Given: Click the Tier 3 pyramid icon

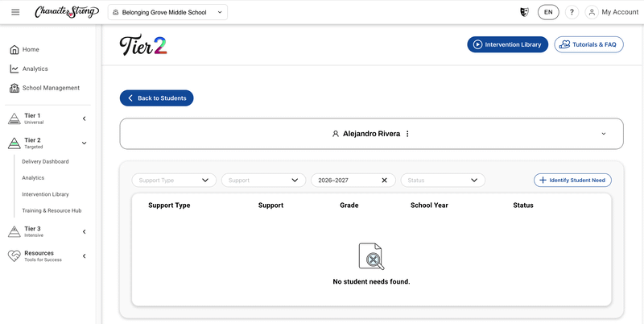Looking at the screenshot, I should pyautogui.click(x=14, y=231).
